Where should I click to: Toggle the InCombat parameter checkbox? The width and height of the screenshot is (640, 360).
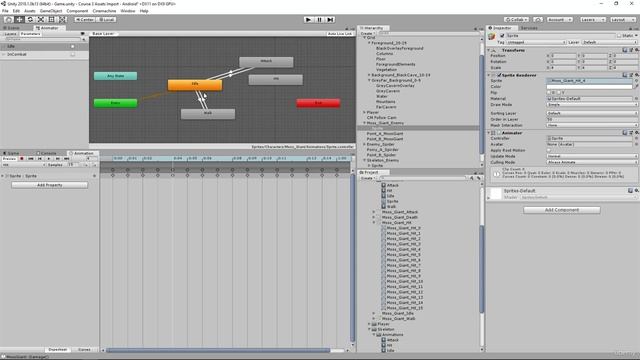(73, 54)
